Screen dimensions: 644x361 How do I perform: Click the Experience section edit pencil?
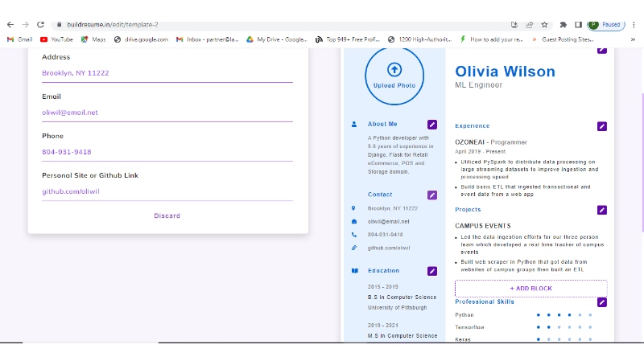(x=601, y=126)
